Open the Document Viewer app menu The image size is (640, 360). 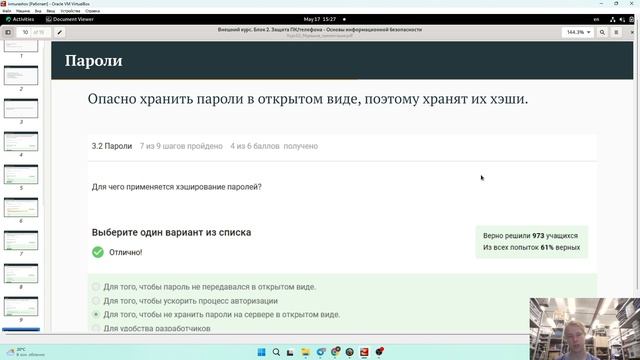click(70, 19)
